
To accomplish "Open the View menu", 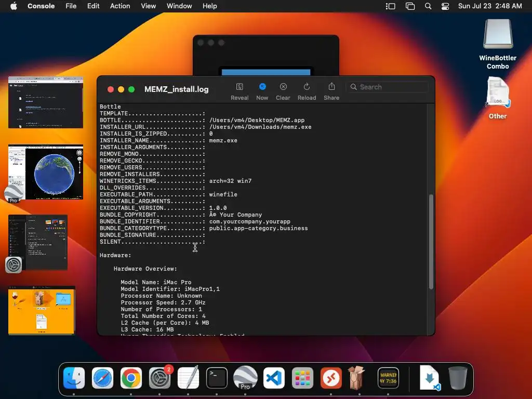I will pos(148,6).
